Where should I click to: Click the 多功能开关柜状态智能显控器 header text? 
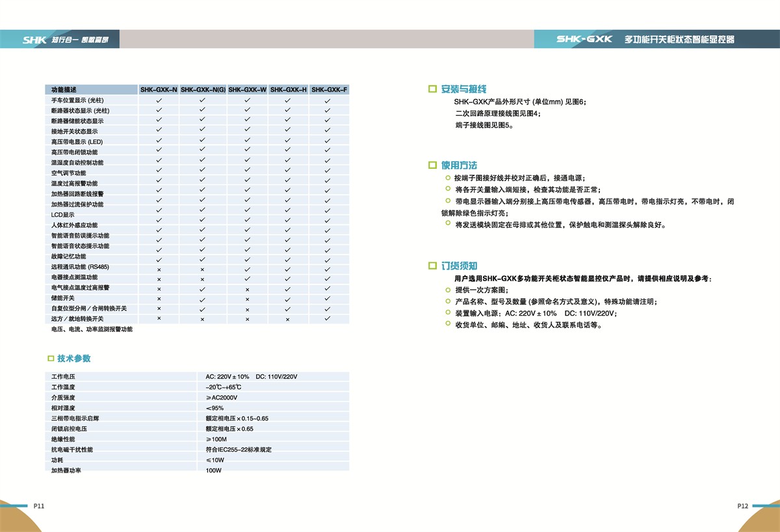tap(679, 40)
